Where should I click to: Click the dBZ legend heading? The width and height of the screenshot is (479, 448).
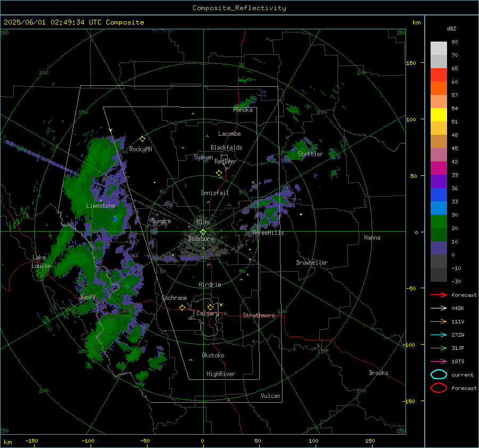click(x=451, y=28)
